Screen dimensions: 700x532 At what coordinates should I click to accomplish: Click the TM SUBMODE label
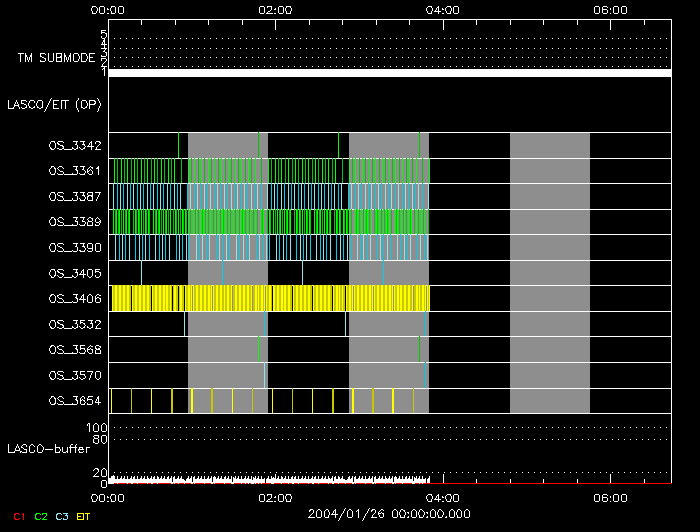(x=56, y=58)
